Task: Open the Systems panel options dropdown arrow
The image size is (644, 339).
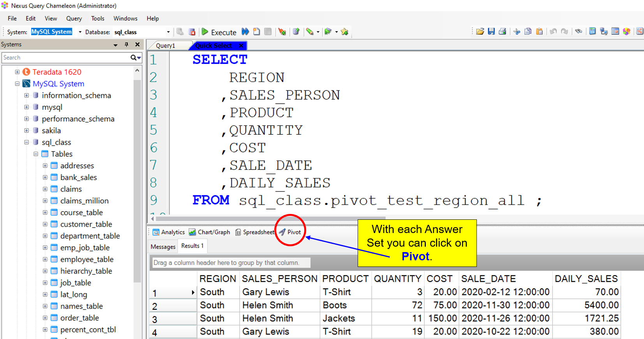Action: point(115,45)
